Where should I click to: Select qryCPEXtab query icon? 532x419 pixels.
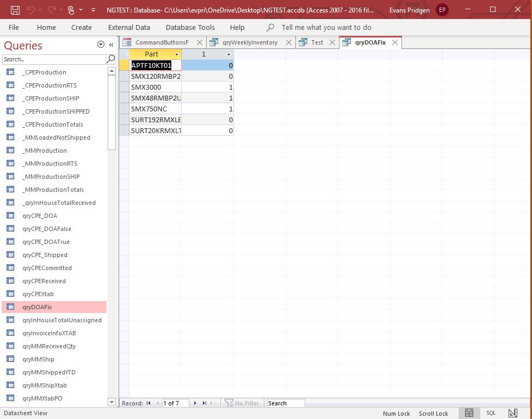(10, 294)
